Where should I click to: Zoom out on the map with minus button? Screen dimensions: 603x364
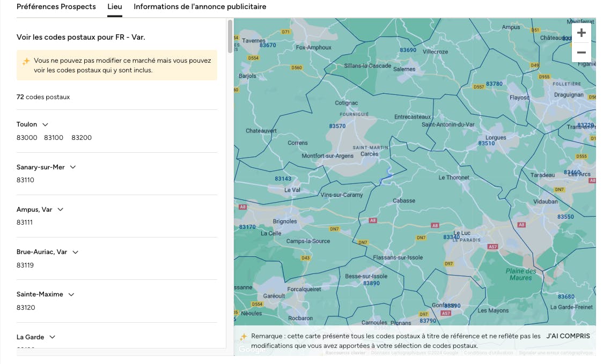[x=581, y=53]
